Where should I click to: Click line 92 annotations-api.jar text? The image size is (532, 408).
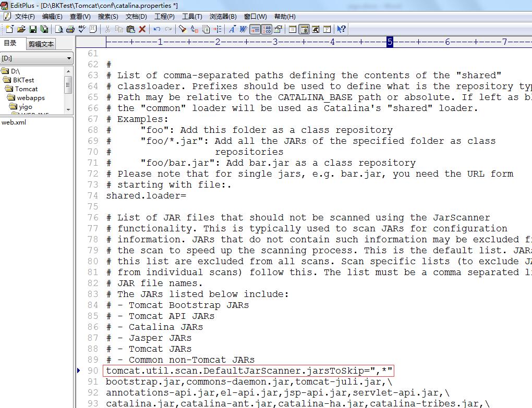(x=278, y=392)
